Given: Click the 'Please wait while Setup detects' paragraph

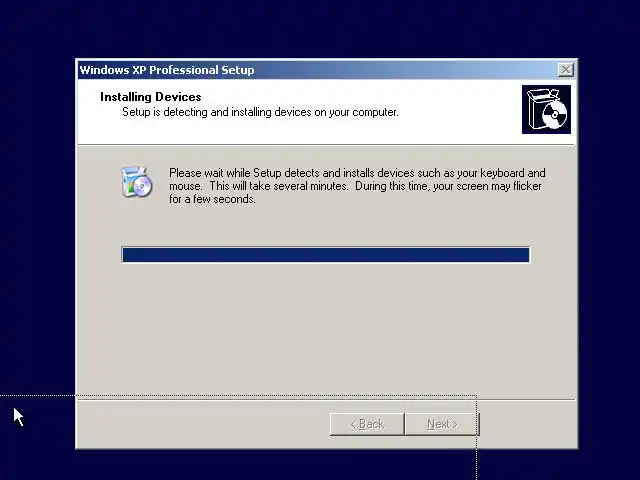Looking at the screenshot, I should pyautogui.click(x=357, y=186).
